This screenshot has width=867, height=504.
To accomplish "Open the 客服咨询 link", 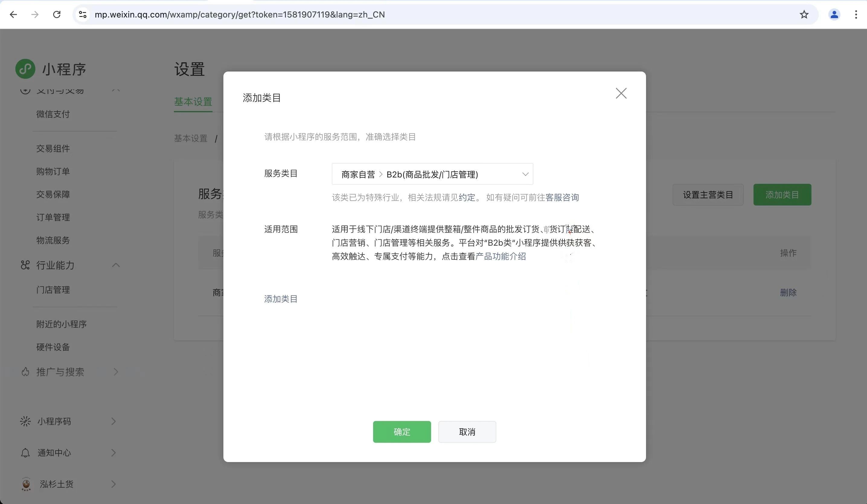I will [x=562, y=197].
